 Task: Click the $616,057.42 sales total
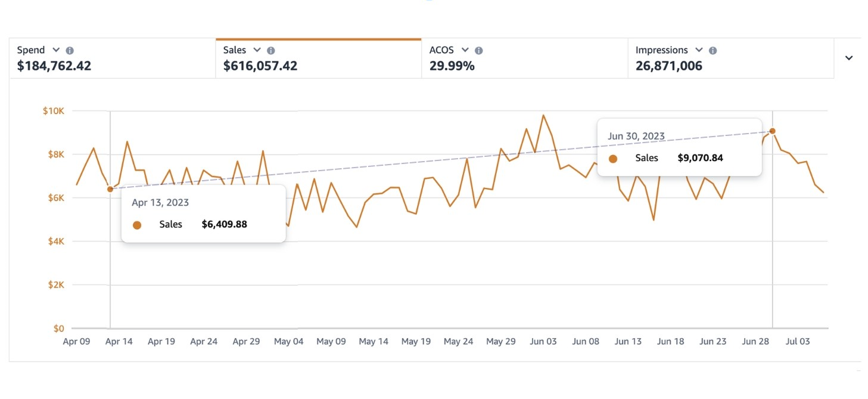pos(260,66)
